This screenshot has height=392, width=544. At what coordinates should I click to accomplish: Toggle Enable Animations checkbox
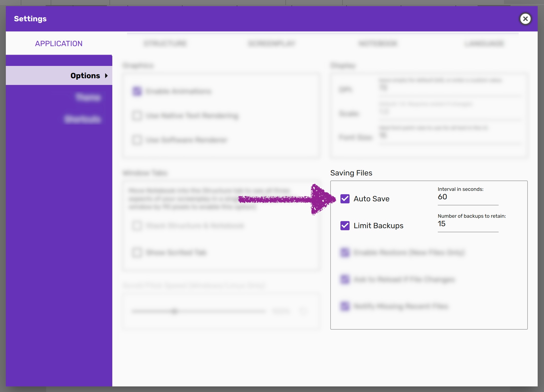click(137, 91)
